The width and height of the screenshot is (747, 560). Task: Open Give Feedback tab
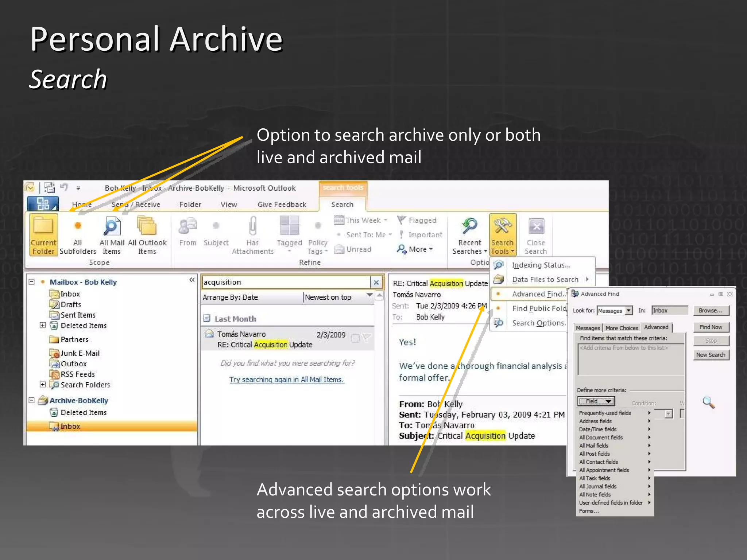(282, 205)
